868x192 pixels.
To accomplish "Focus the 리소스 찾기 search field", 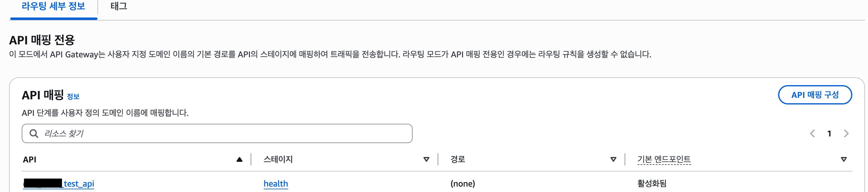I will click(x=222, y=133).
